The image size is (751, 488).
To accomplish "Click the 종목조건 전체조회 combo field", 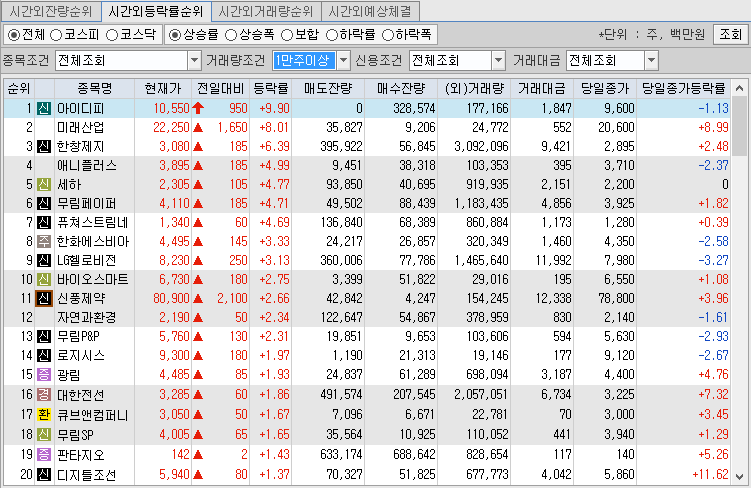I will tap(122, 61).
